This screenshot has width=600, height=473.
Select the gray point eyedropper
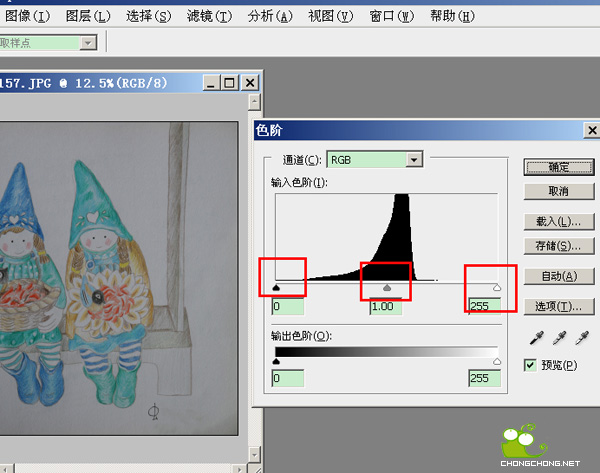click(559, 338)
